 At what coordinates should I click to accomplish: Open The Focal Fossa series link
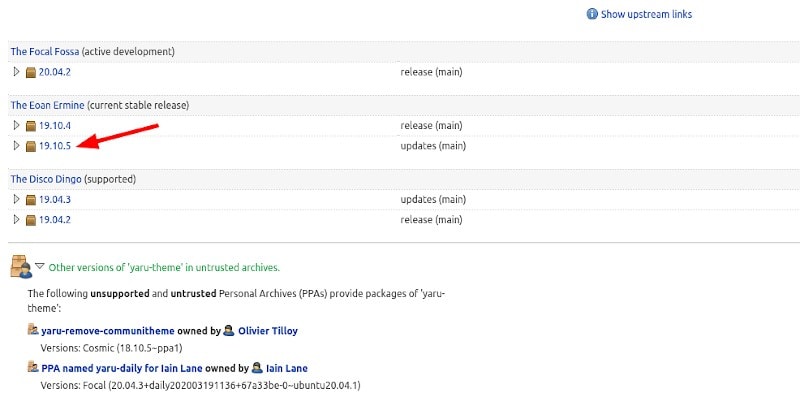coord(45,52)
